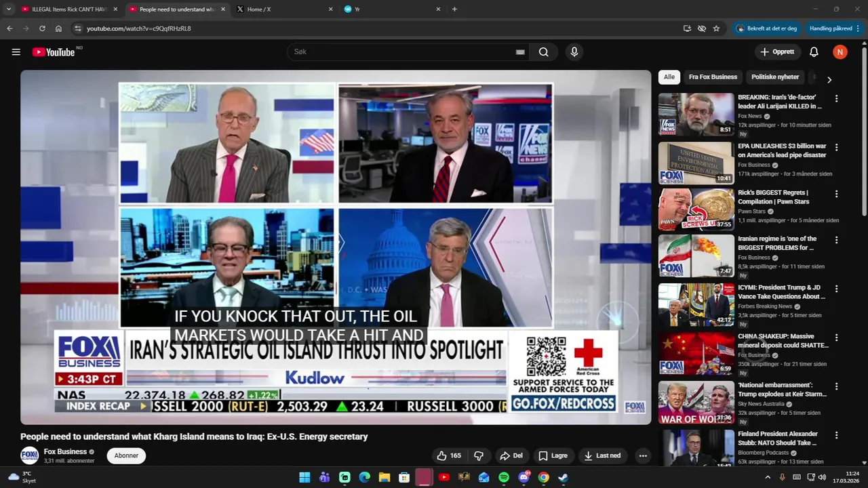Open options for EPA lead pipe video
This screenshot has height=488, width=868.
(836, 147)
